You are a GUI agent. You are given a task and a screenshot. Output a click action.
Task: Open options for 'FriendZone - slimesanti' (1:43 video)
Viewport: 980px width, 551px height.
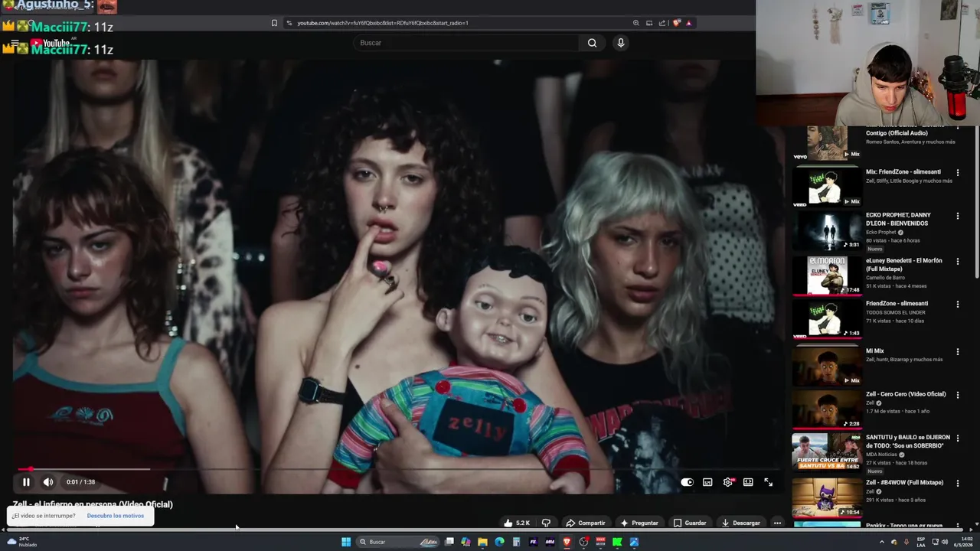click(x=957, y=305)
